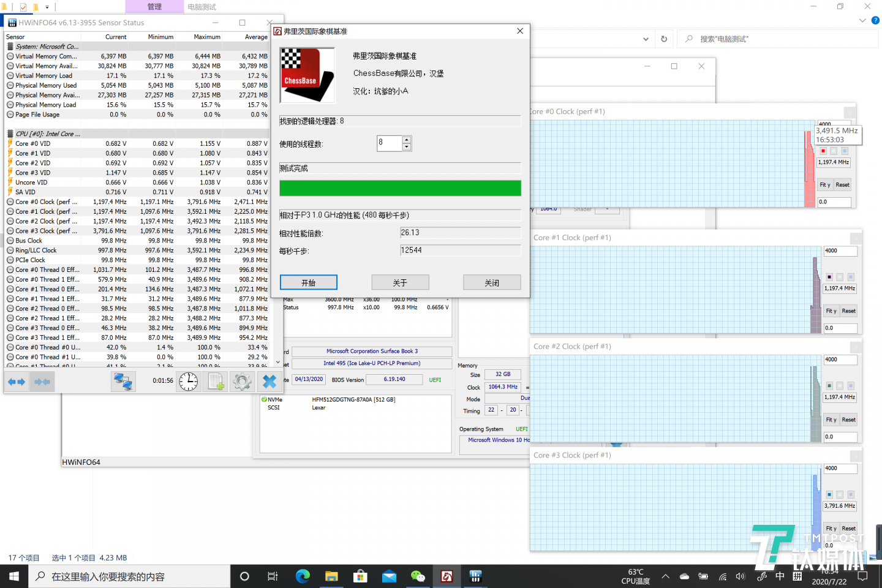The image size is (882, 588).
Task: Open HWiNFO remote network monitoring icon
Action: [x=123, y=382]
